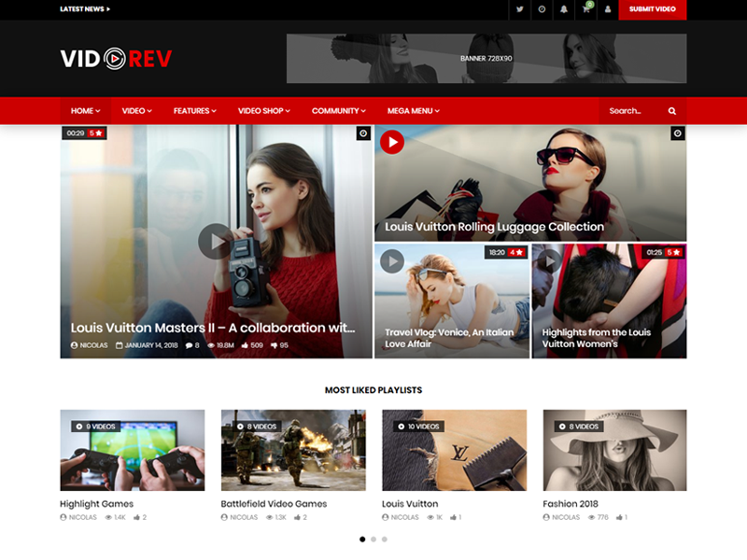This screenshot has height=560, width=747.
Task: Click the VidoRev logo
Action: point(116,59)
